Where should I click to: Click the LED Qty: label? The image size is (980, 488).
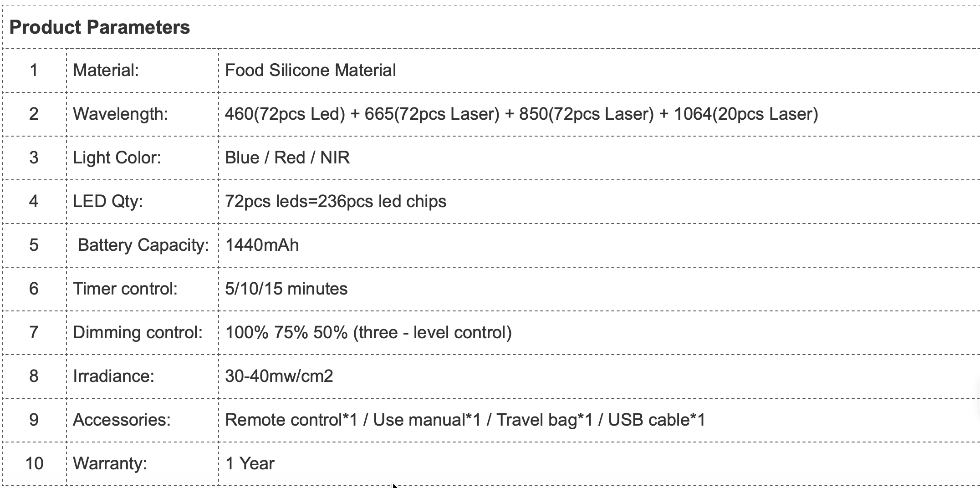coord(108,202)
